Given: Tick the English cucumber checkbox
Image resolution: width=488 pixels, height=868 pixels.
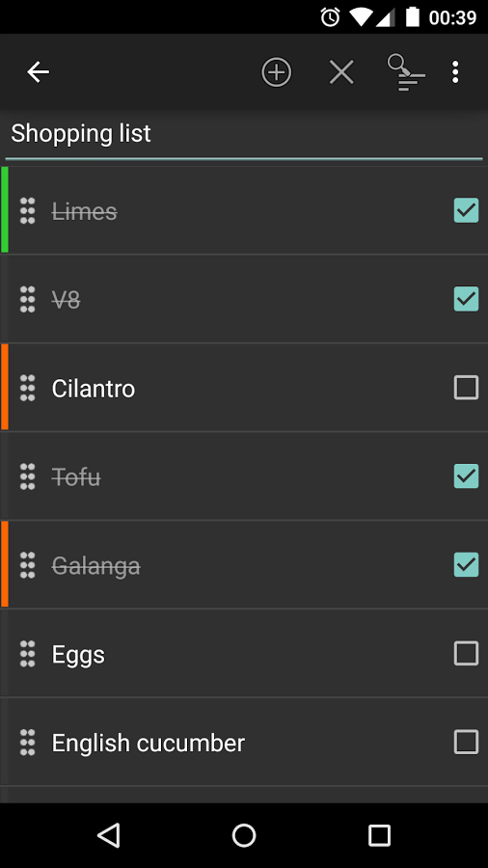Looking at the screenshot, I should [466, 742].
